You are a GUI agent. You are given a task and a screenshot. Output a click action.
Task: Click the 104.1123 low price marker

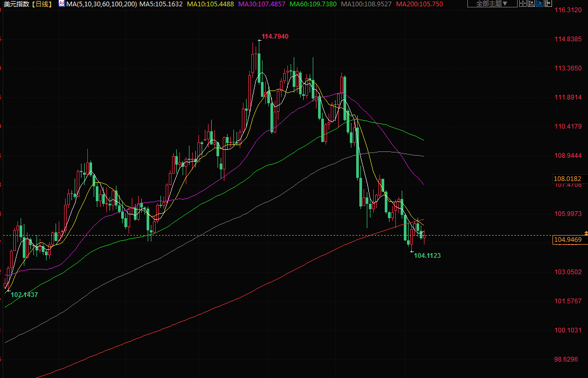tap(427, 256)
